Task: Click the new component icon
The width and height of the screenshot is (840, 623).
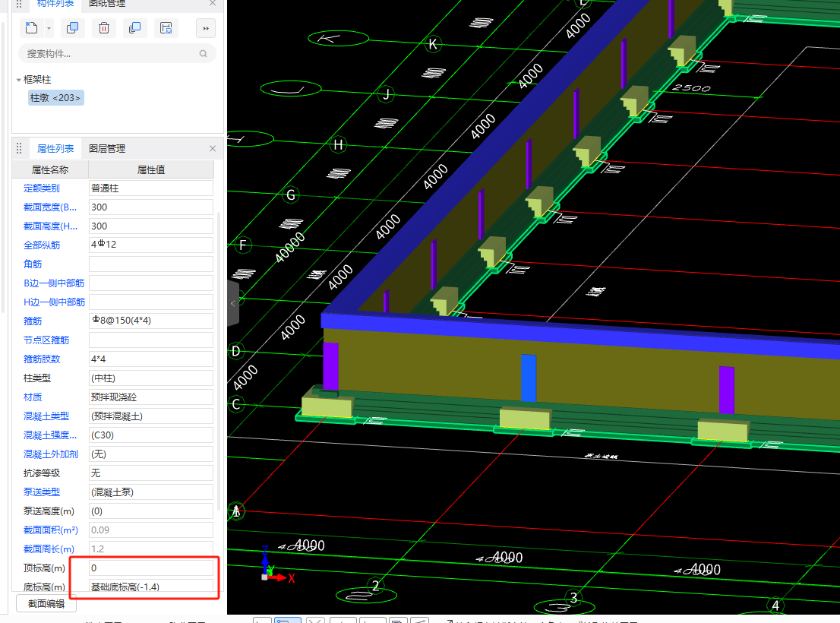Action: pos(32,28)
